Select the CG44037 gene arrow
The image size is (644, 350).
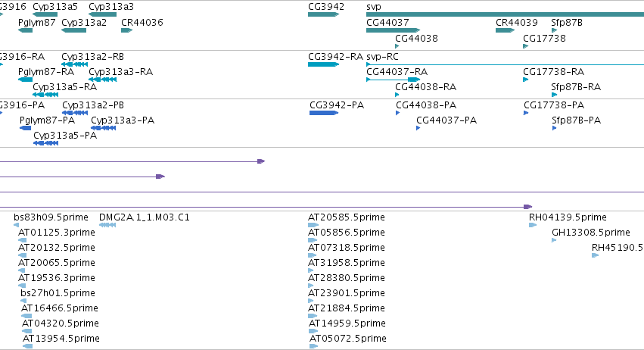393,30
